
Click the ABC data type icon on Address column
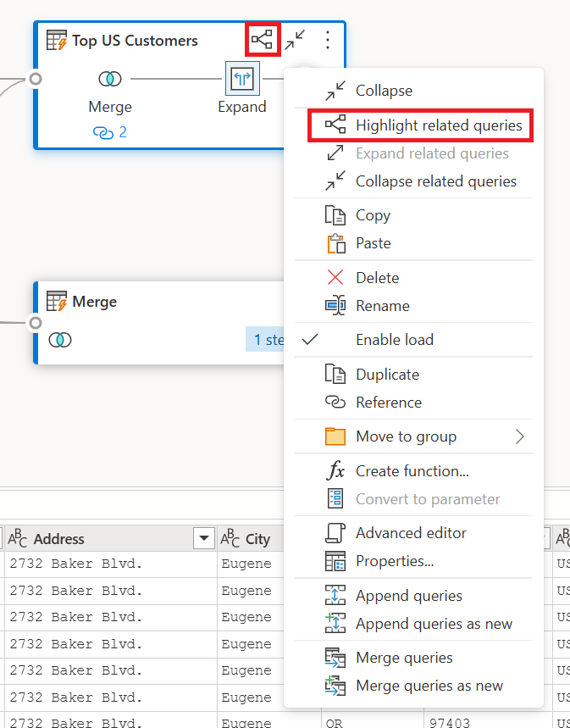tap(17, 538)
